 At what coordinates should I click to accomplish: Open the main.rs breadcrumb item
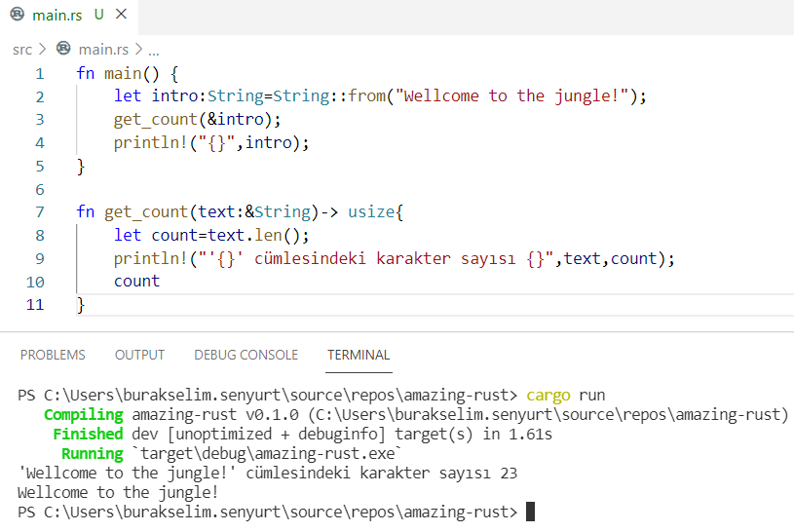(103, 49)
